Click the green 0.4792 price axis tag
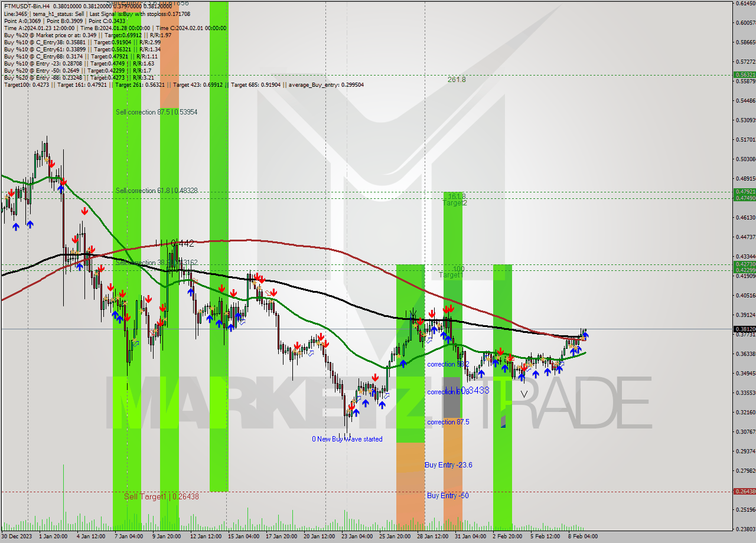Viewport: 756px width, 543px height. pos(745,191)
